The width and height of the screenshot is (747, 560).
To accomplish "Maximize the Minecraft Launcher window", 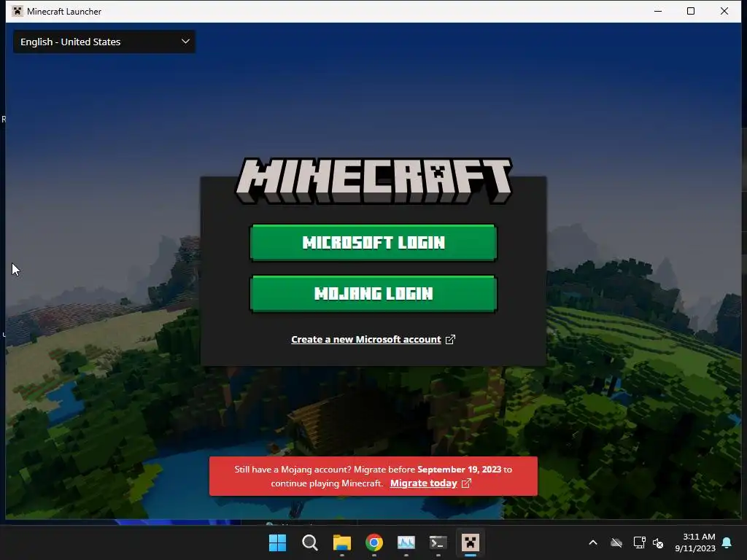I will (x=691, y=11).
